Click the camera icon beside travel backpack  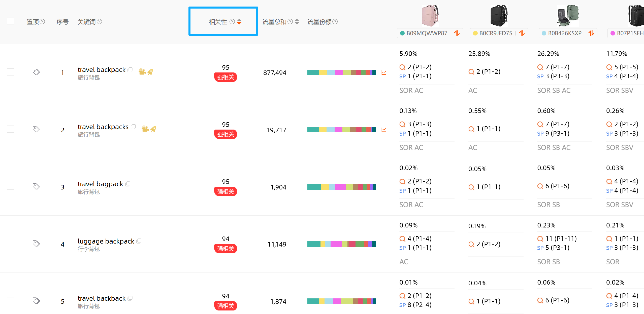[x=142, y=72]
